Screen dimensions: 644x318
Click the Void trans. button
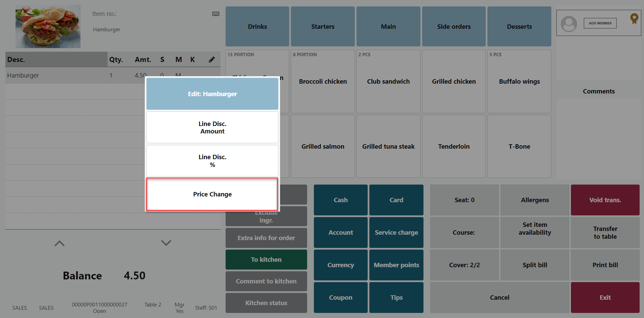[605, 200]
